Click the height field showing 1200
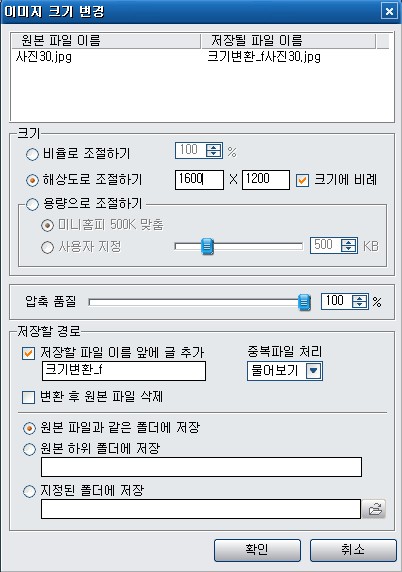Image resolution: width=402 pixels, height=572 pixels. [266, 179]
